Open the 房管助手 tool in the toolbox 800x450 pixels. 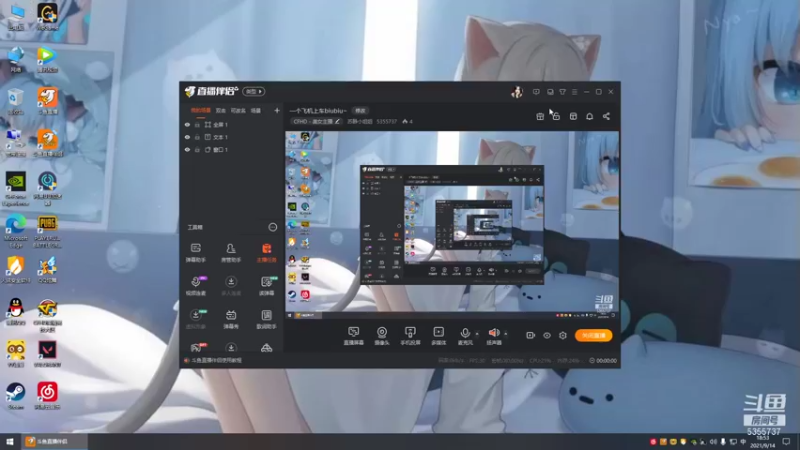(x=231, y=252)
